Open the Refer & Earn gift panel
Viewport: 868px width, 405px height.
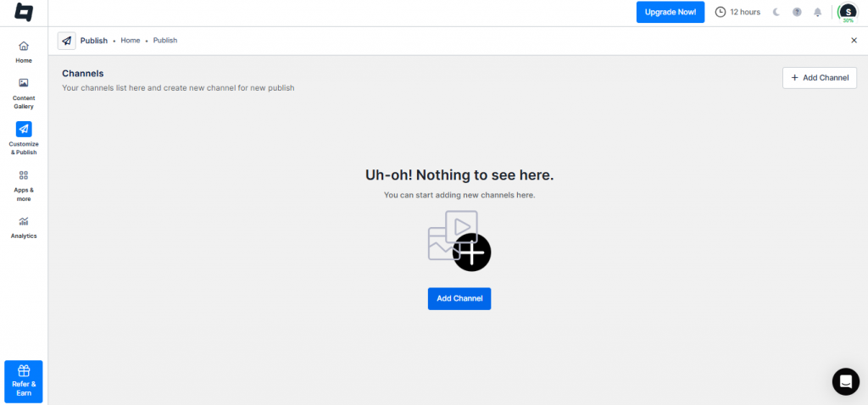click(24, 381)
